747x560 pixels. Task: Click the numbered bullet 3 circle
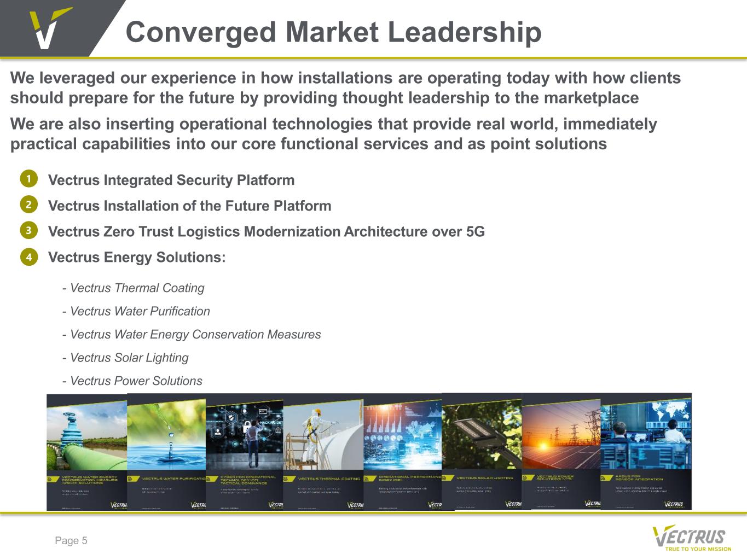29,230
